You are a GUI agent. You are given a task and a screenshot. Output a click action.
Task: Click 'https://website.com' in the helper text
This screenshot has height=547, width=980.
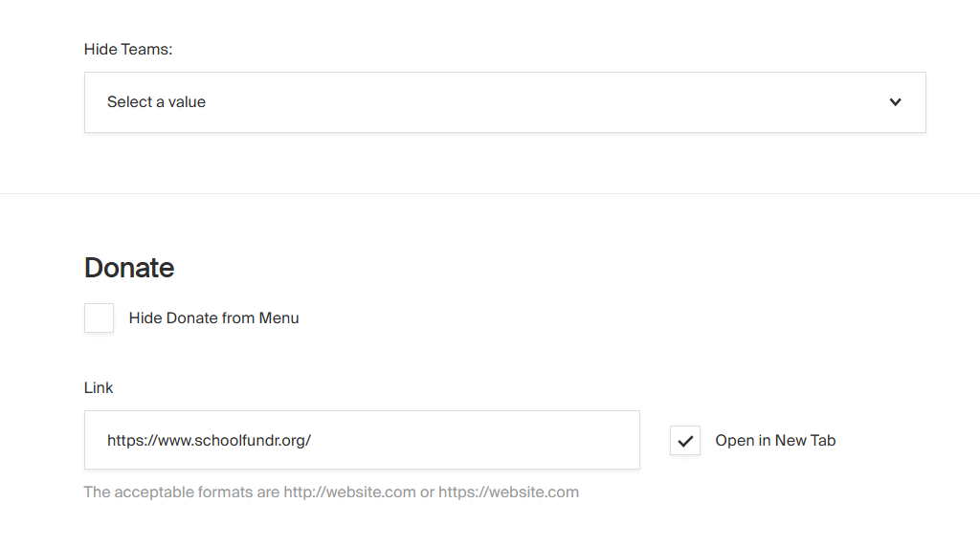(508, 492)
